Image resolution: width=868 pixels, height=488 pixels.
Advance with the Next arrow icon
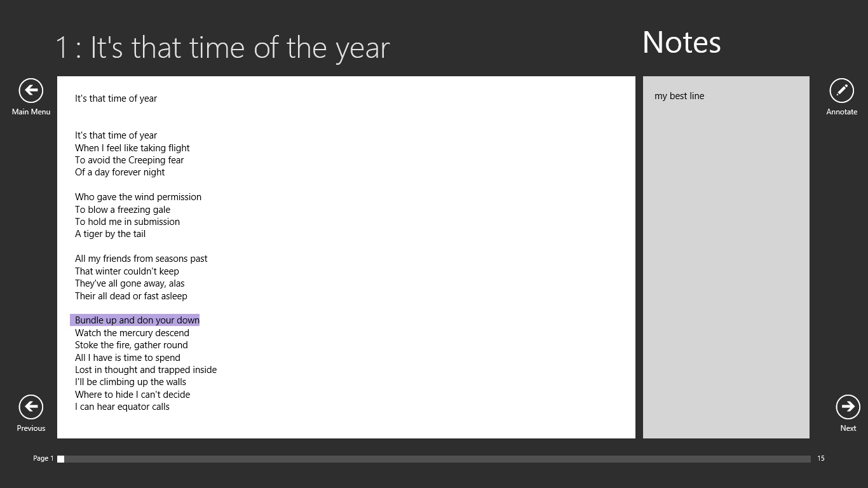click(x=848, y=407)
